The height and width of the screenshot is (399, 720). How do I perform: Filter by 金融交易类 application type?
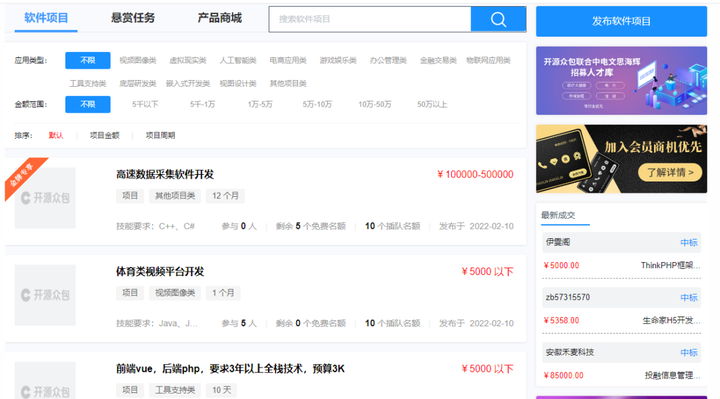(x=438, y=61)
